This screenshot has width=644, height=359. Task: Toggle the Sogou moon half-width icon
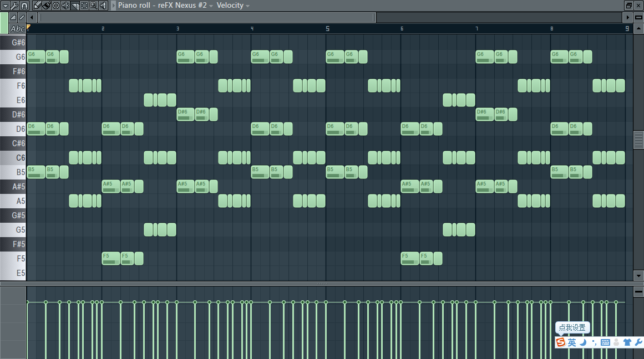pyautogui.click(x=583, y=342)
